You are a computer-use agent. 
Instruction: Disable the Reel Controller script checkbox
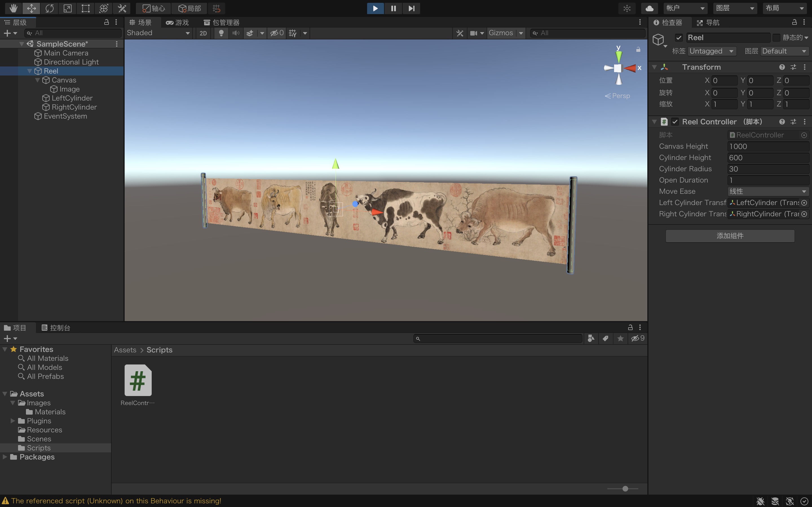pos(675,122)
